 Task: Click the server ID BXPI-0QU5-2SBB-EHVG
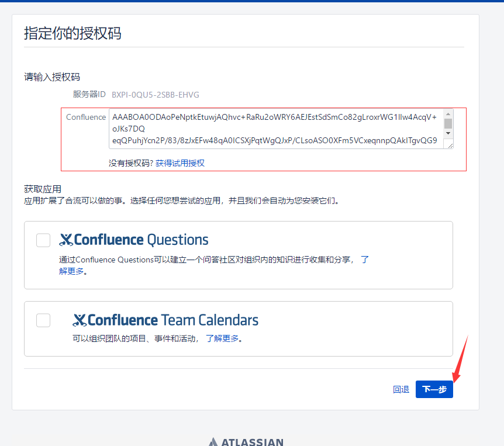(156, 95)
